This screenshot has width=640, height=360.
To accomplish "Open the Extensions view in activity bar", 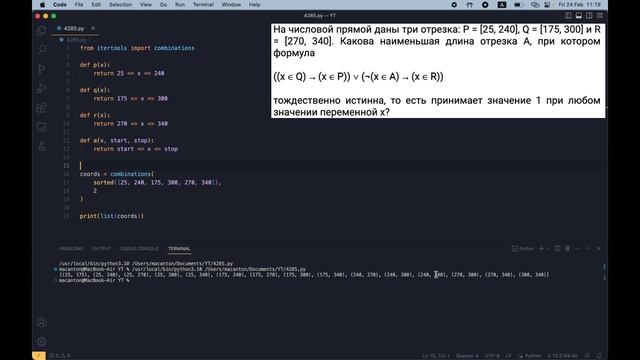I will (x=42, y=108).
